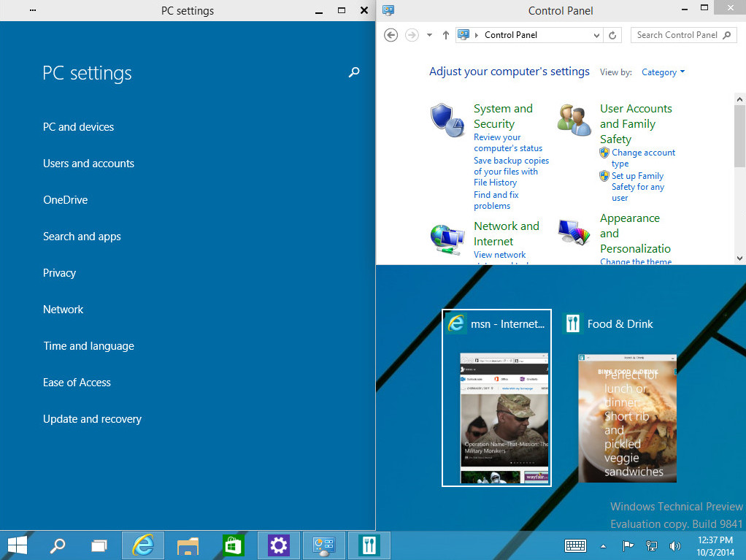Screen dimensions: 746x560
Task: Click Set up Family Safety for any user
Action: (x=637, y=187)
